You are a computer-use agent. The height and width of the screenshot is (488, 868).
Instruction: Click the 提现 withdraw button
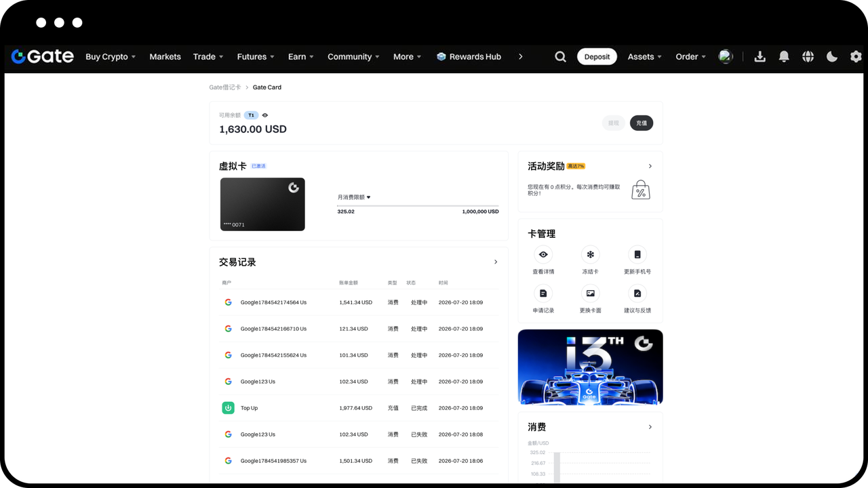(614, 123)
